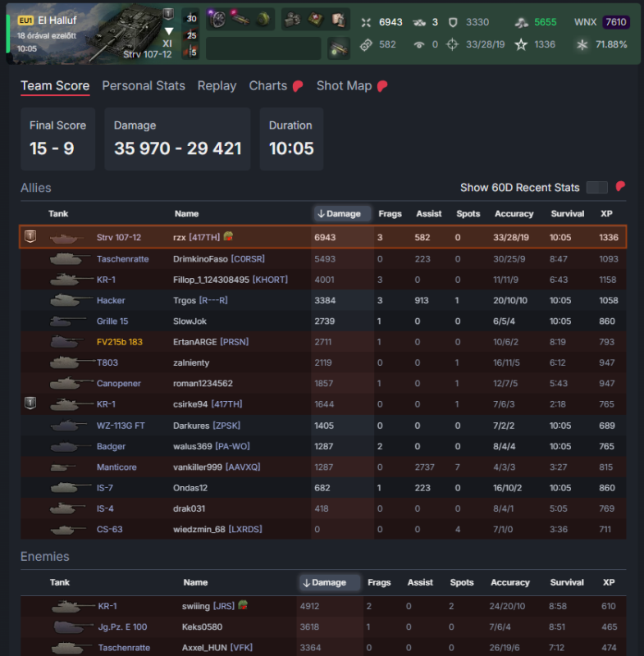Open player DrimkinoFaso [CORSR] profile link
644x656 pixels.
tap(219, 259)
